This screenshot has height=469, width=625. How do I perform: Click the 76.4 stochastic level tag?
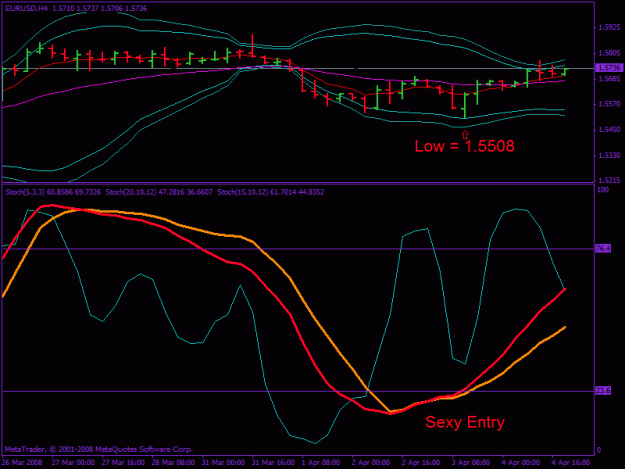(603, 249)
